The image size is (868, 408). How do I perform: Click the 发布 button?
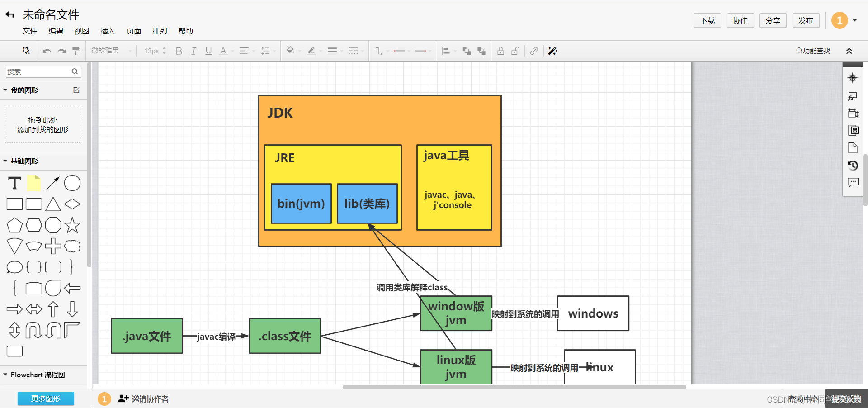806,20
